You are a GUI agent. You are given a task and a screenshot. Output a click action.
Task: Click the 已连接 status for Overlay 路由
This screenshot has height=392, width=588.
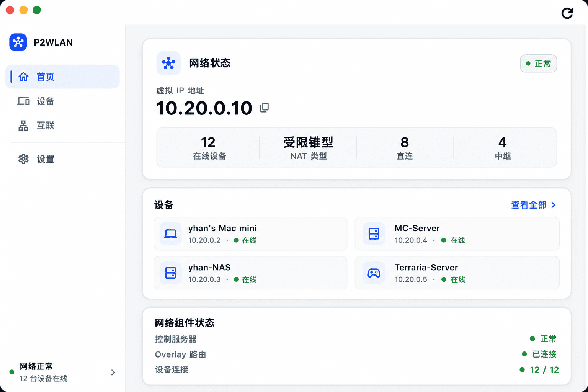[539, 354]
